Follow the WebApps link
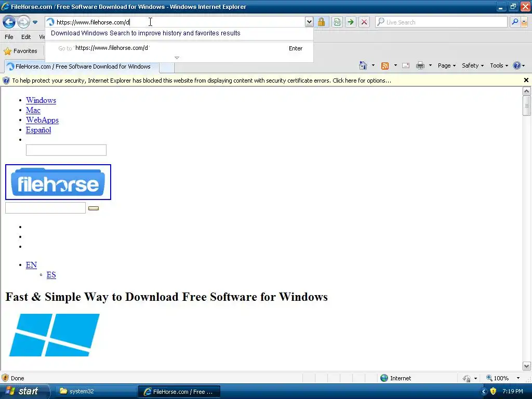532x399 pixels. coord(42,120)
